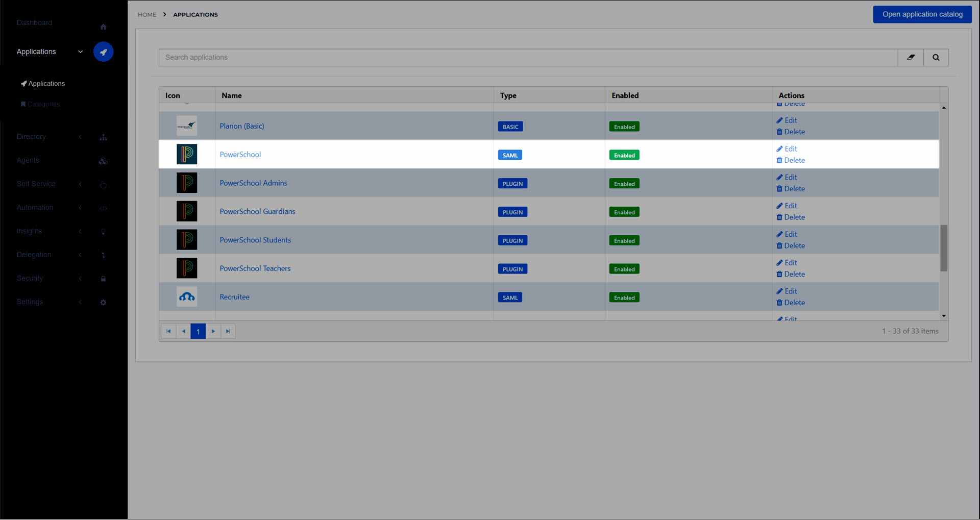Click the Enabled badge for Recruitee
This screenshot has width=980, height=520.
pos(624,298)
